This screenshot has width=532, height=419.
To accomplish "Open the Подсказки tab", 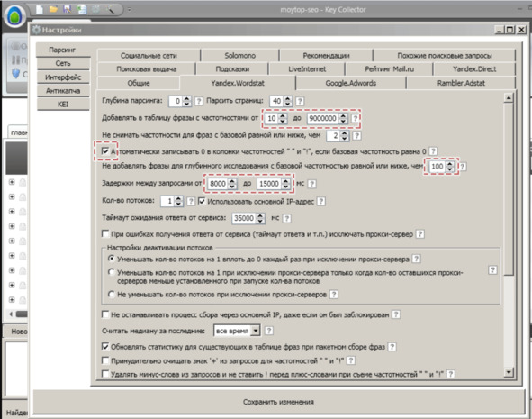I will click(x=232, y=68).
